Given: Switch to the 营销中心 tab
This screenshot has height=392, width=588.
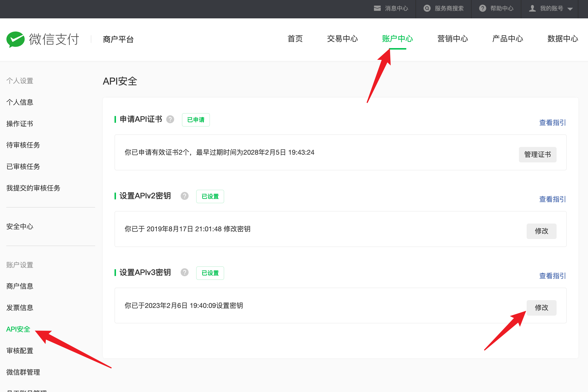Looking at the screenshot, I should (452, 39).
